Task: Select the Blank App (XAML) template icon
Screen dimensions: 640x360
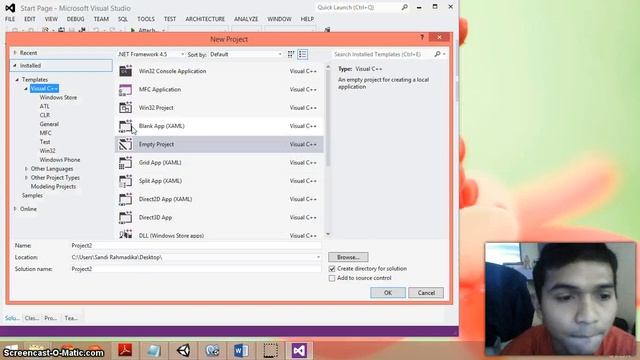Action: pyautogui.click(x=125, y=126)
